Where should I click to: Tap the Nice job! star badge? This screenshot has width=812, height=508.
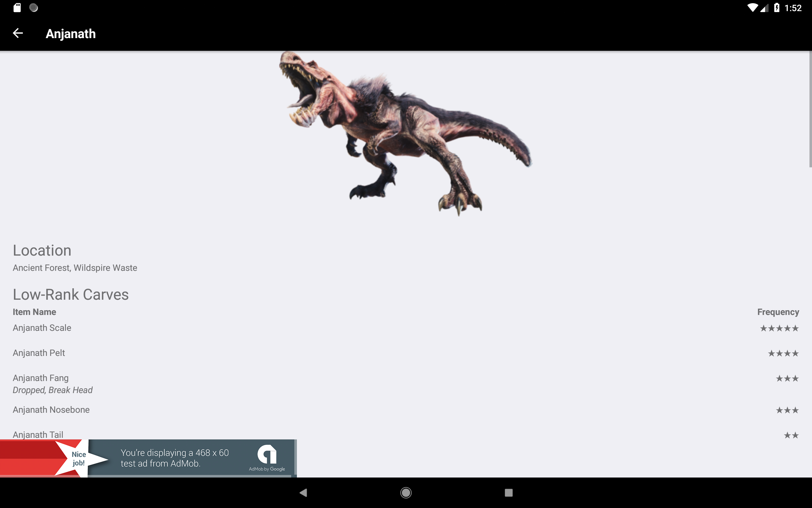tap(80, 458)
